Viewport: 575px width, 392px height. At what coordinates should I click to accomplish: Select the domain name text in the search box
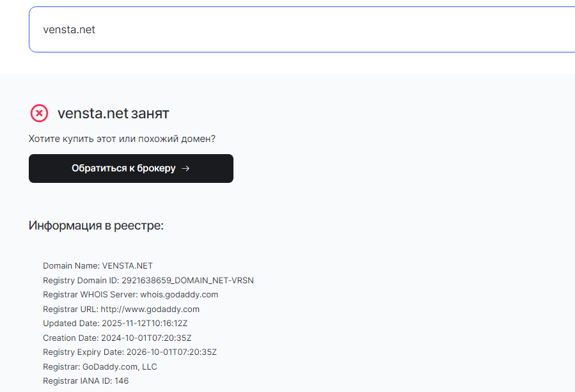click(68, 29)
